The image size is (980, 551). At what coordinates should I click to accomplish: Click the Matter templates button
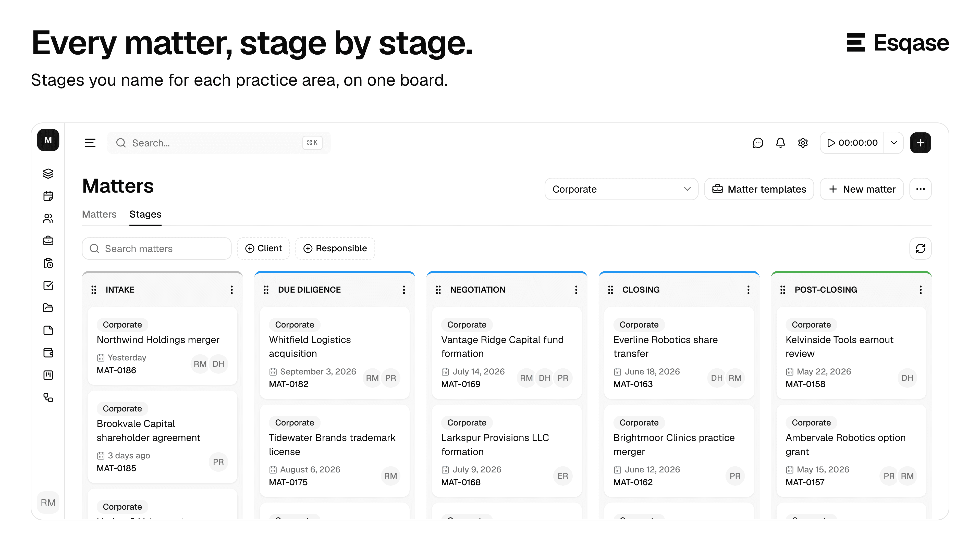click(x=759, y=189)
